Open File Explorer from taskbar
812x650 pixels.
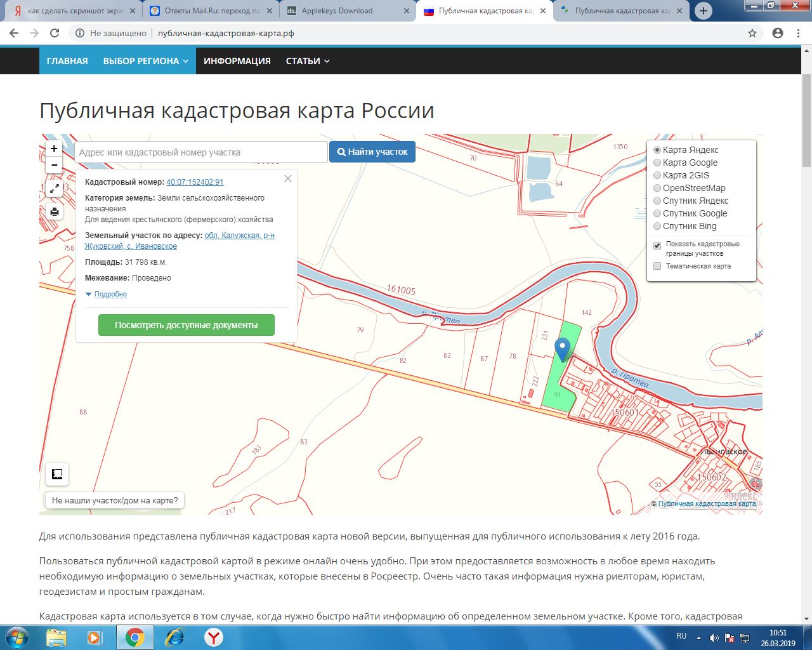click(x=56, y=637)
